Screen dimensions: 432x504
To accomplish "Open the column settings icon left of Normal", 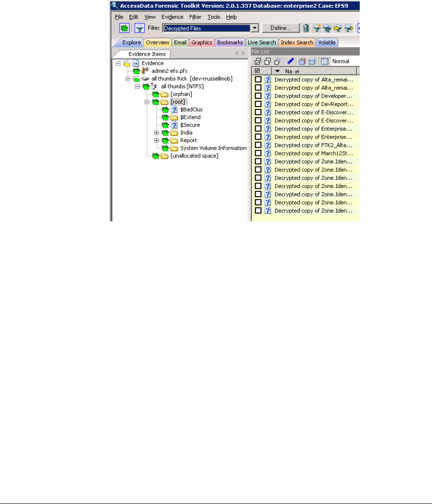I will (x=325, y=61).
